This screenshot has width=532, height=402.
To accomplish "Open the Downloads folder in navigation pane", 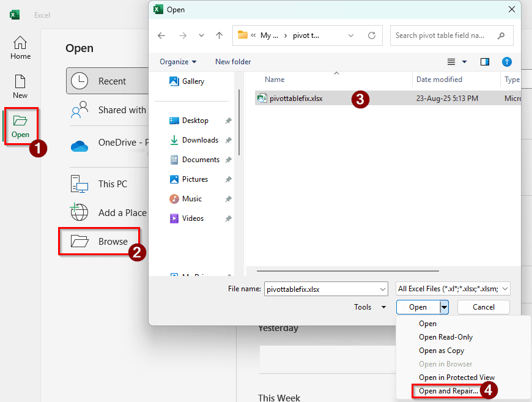I will coord(199,140).
